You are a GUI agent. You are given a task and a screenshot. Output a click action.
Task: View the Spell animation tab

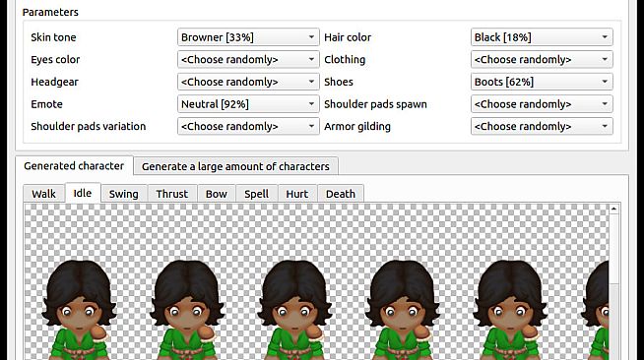(257, 194)
